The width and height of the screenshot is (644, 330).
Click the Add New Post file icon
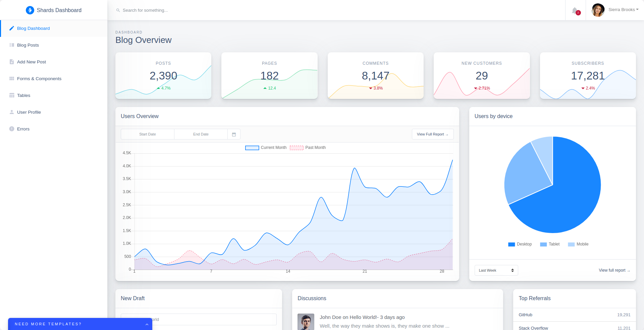[12, 62]
